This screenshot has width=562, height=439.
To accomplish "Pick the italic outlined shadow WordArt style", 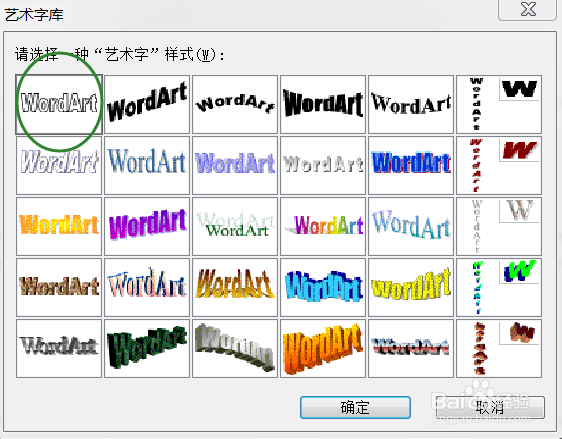I will [x=59, y=165].
